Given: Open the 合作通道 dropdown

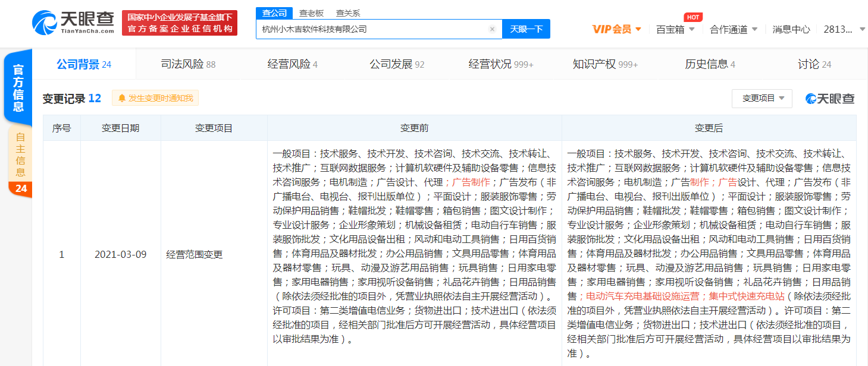Looking at the screenshot, I should click(737, 29).
